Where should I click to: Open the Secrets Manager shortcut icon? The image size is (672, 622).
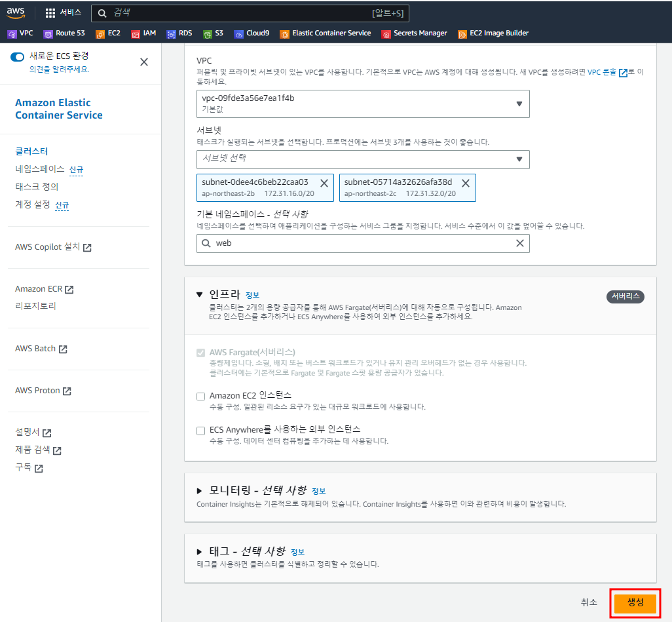(386, 34)
